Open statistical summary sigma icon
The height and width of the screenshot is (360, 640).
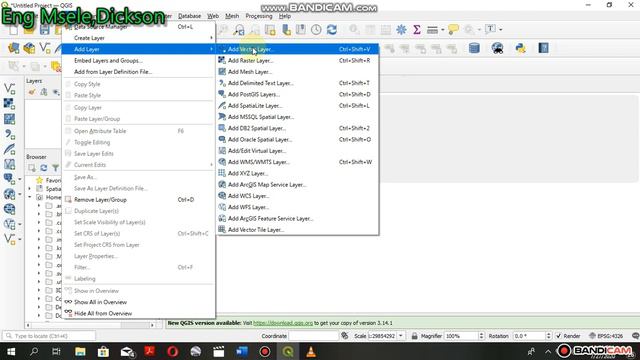417,29
